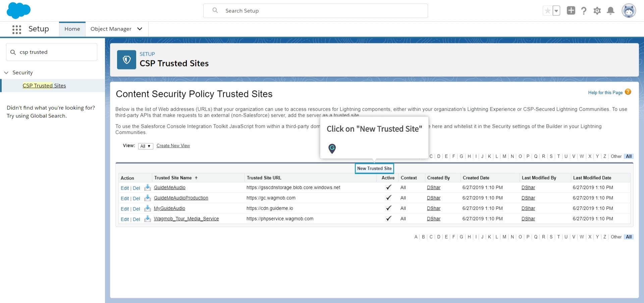Screen dimensions: 644x303
Task: Click the guide pin icon in tooltip
Action: point(332,148)
